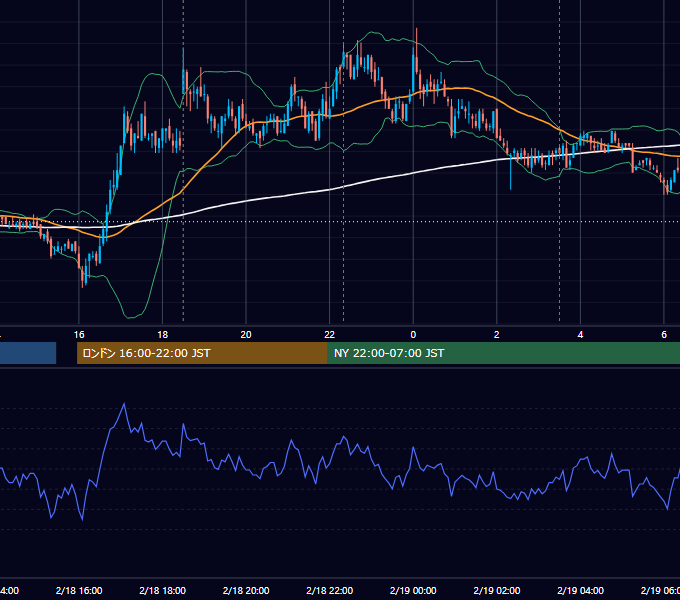Click the 2/19 00:00 label on oscillator axis
This screenshot has width=680, height=600.
click(413, 590)
